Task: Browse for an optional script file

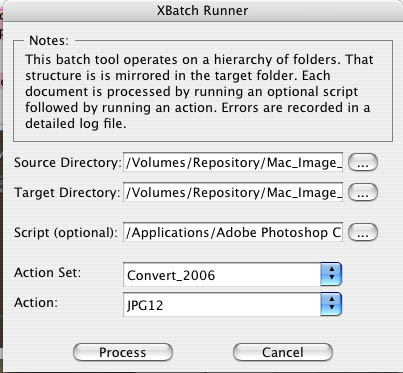Action: (363, 232)
